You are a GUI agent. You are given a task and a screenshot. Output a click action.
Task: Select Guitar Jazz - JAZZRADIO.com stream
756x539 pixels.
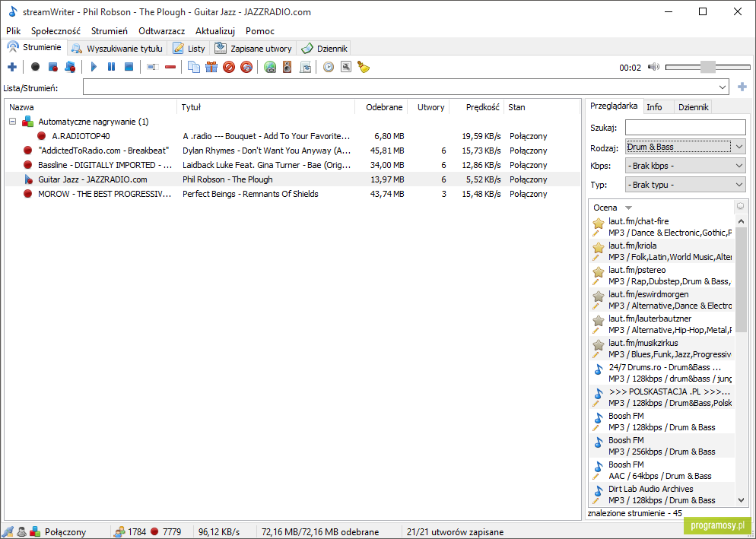292,179
